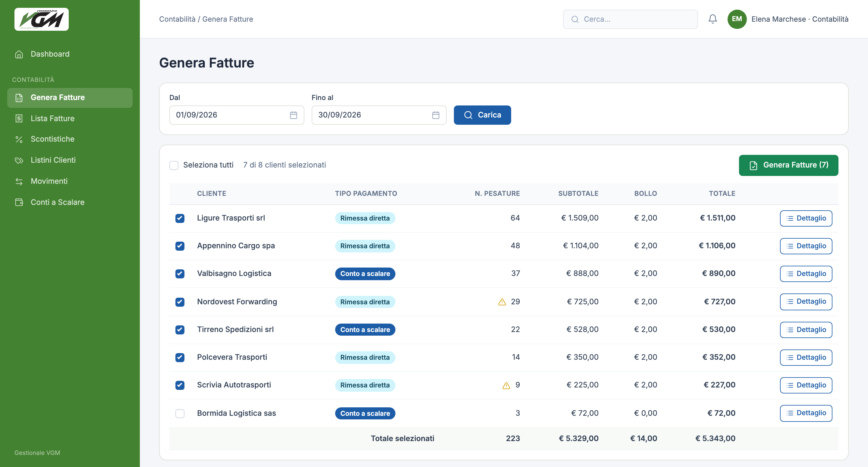This screenshot has width=868, height=467.
Task: Click the Carica button
Action: click(482, 115)
